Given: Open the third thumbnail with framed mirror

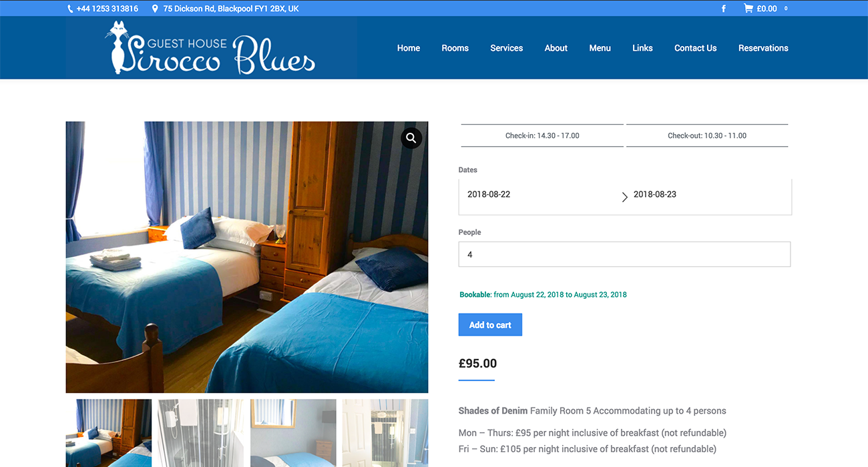Looking at the screenshot, I should click(x=293, y=433).
